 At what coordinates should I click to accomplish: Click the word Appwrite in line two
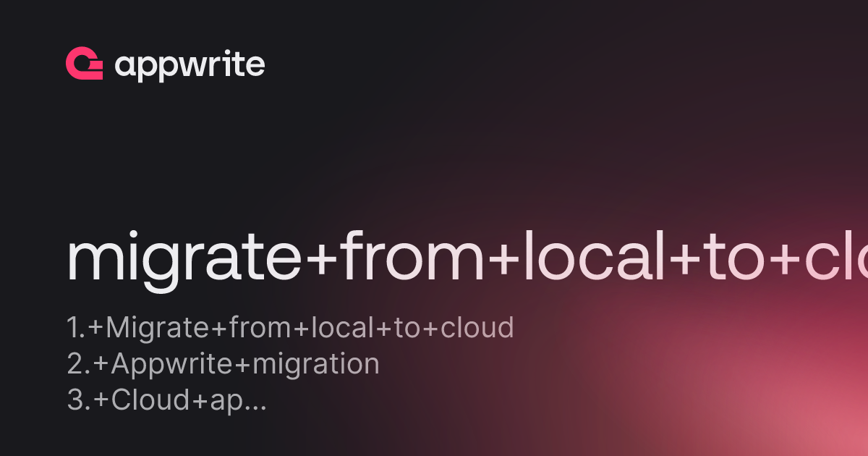coord(163,366)
